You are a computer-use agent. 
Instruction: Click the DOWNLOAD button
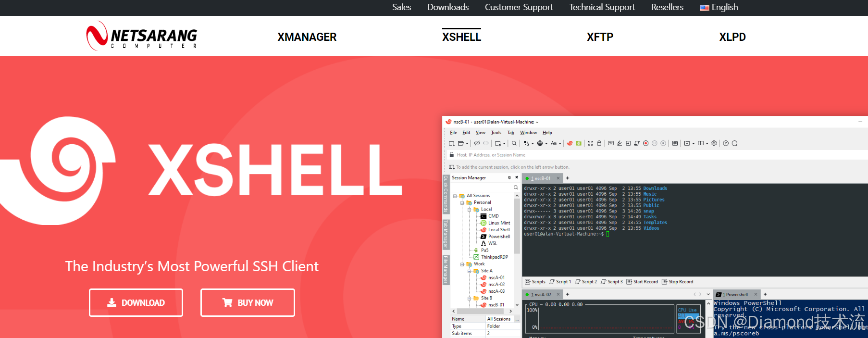pyautogui.click(x=136, y=302)
